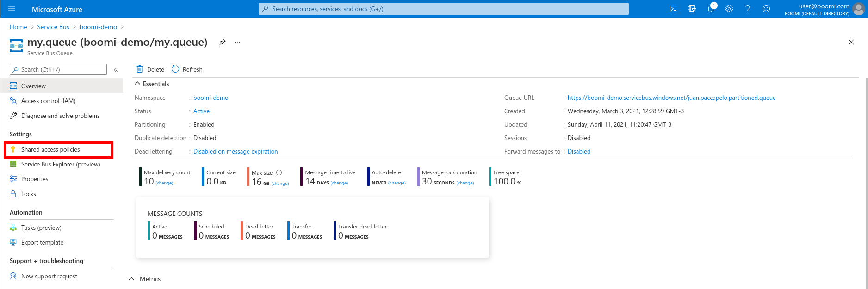Open portal settings gear icon

point(729,9)
